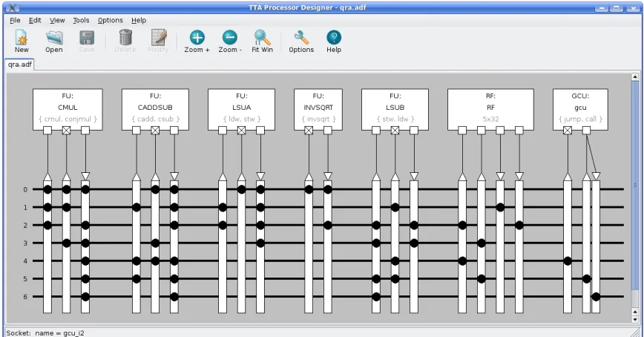Click gcu bus 4 connection dot

coord(568,261)
